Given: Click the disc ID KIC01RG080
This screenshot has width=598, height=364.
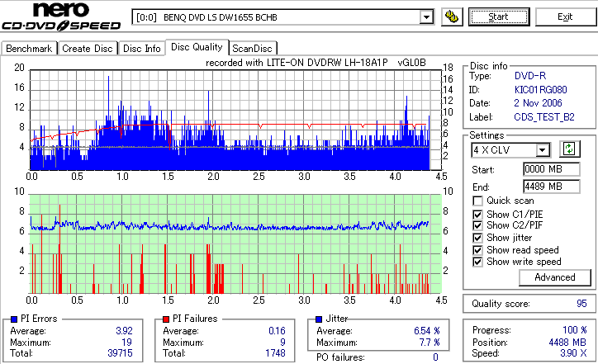Looking at the screenshot, I should [x=540, y=90].
